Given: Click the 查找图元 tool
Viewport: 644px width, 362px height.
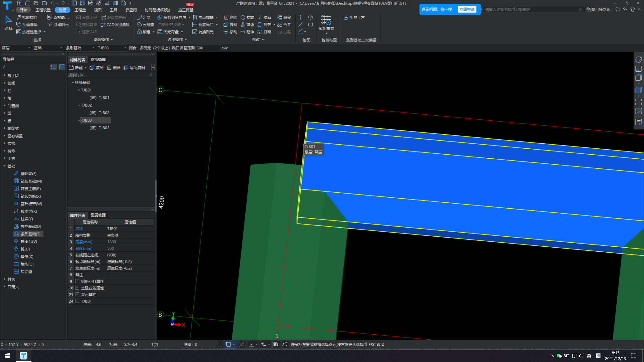Looking at the screenshot, I should [x=58, y=17].
